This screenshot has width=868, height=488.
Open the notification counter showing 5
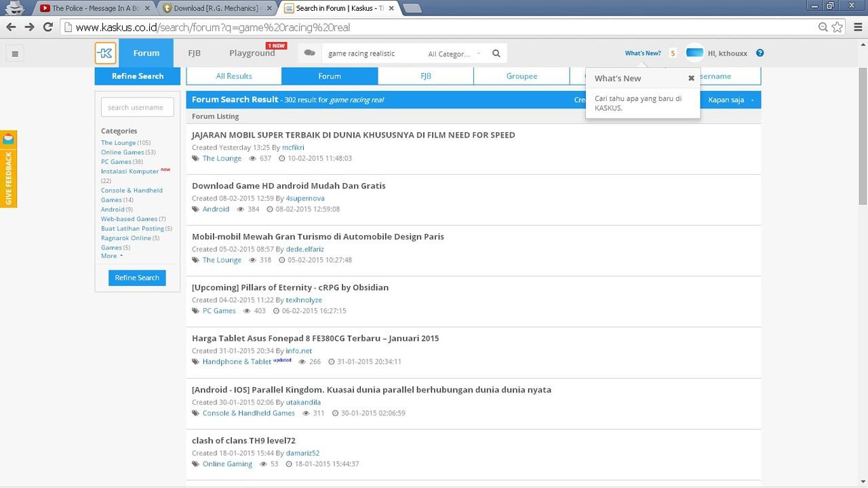pos(673,54)
